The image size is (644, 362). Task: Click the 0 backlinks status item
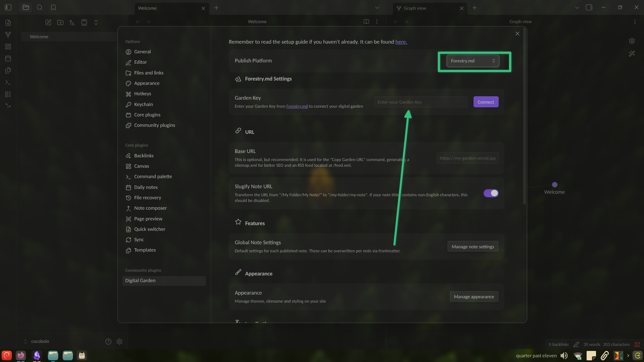[x=559, y=345]
